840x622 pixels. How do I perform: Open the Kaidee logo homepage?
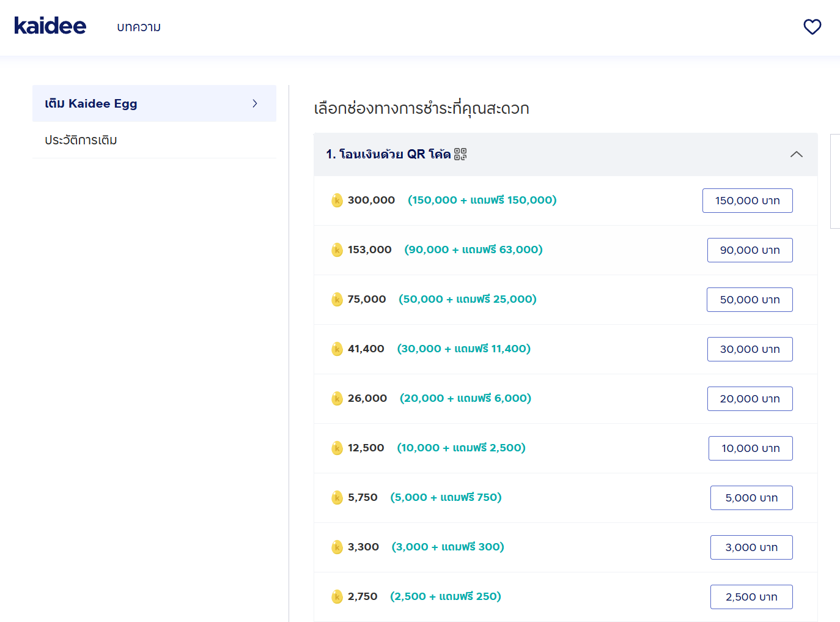(x=50, y=26)
